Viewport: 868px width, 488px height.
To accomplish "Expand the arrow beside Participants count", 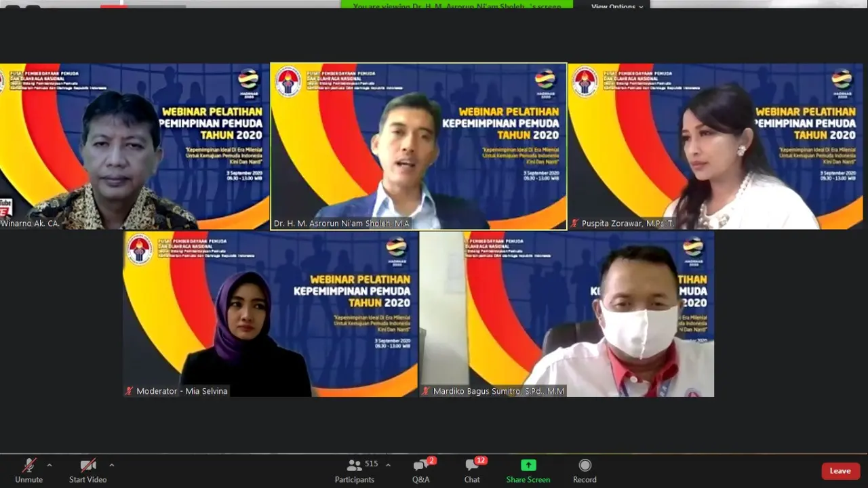I will pos(388,465).
